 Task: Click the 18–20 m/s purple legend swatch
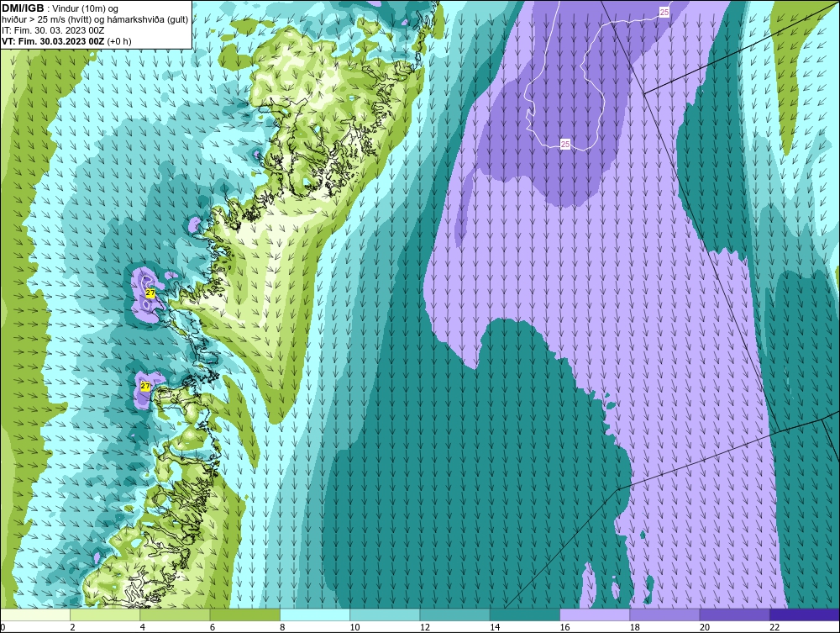tap(664, 615)
